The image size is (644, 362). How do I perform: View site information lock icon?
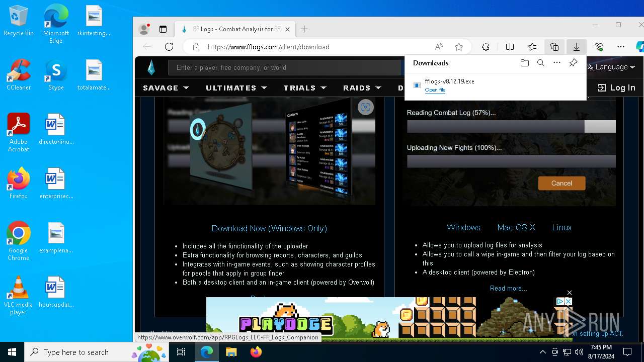196,47
